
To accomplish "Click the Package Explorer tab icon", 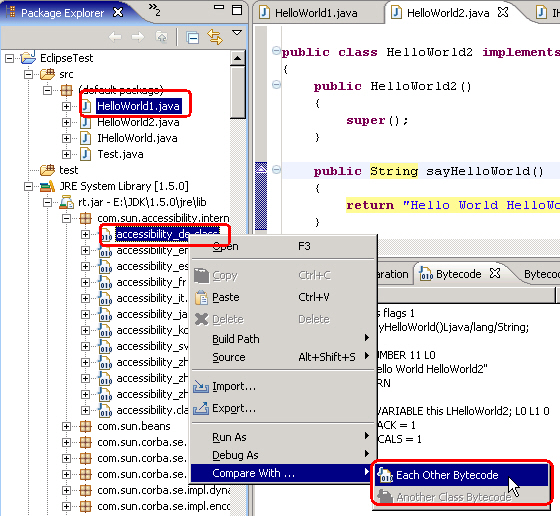I will pyautogui.click(x=11, y=12).
